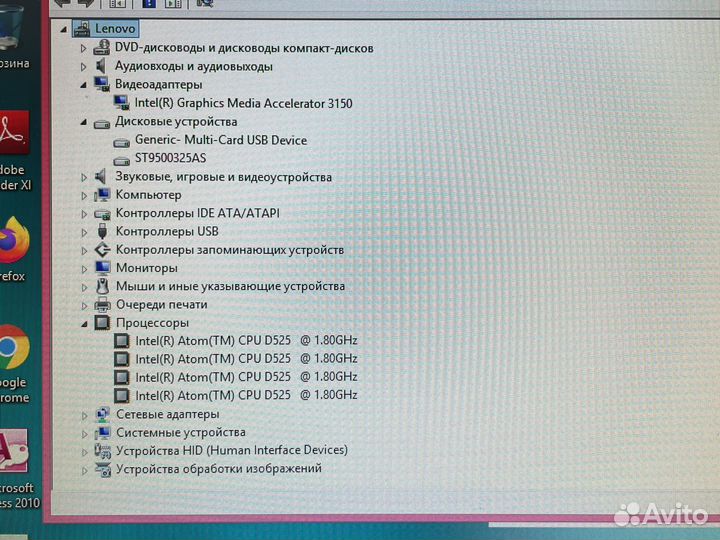Expand Контроллеры IDE ATA/ATAPI
The width and height of the screenshot is (720, 540).
pyautogui.click(x=84, y=214)
